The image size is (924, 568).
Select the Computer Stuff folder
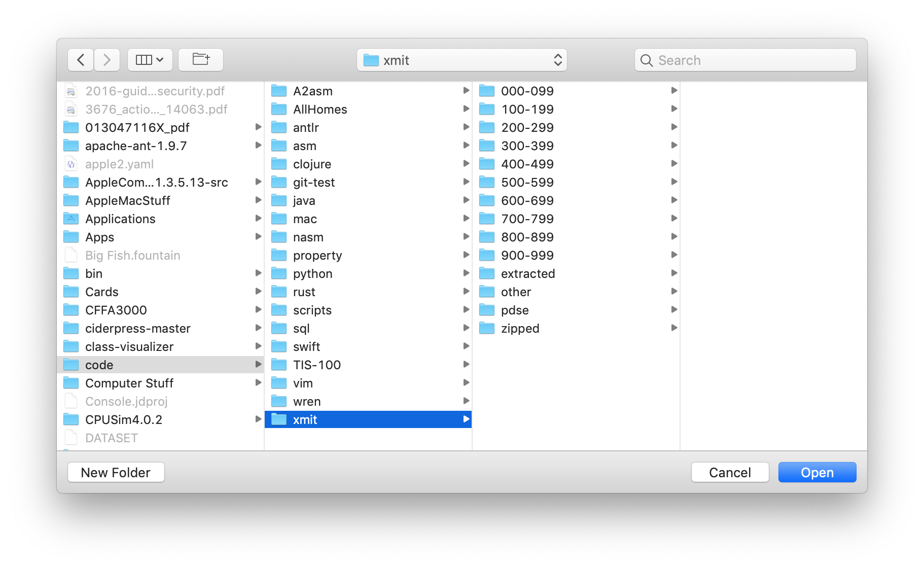[160, 383]
